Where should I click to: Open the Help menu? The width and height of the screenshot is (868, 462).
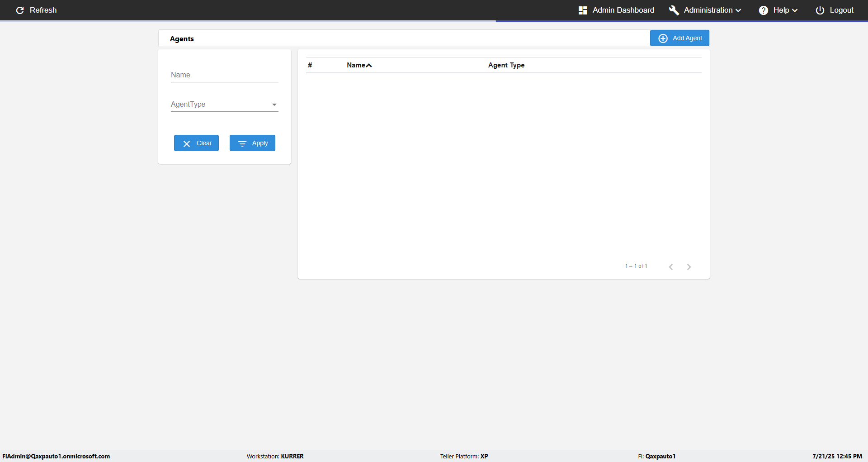(x=778, y=10)
